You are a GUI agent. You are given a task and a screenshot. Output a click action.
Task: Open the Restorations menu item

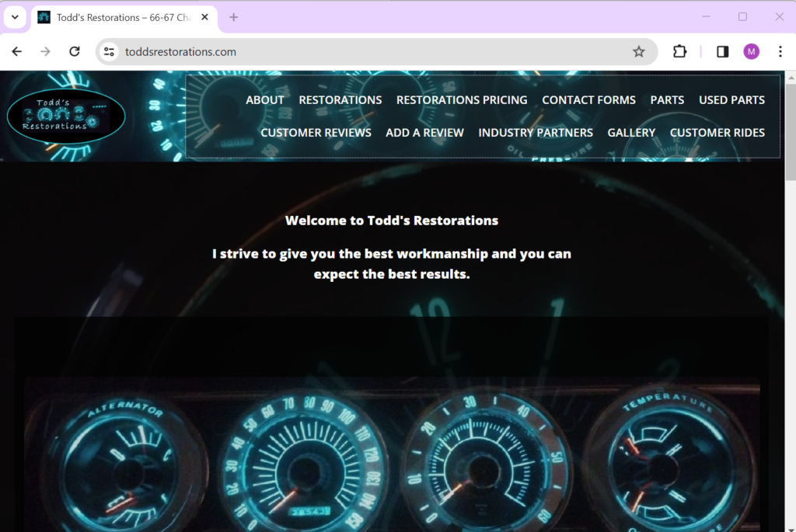340,100
